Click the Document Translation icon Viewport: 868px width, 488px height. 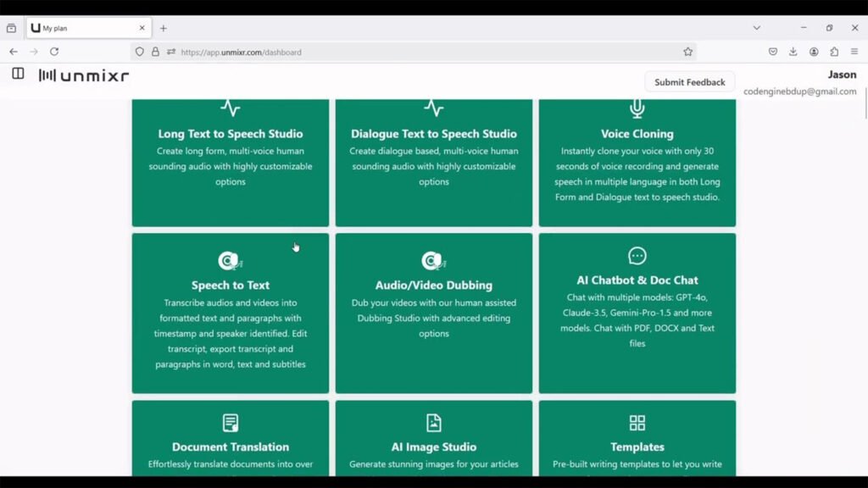pyautogui.click(x=230, y=423)
